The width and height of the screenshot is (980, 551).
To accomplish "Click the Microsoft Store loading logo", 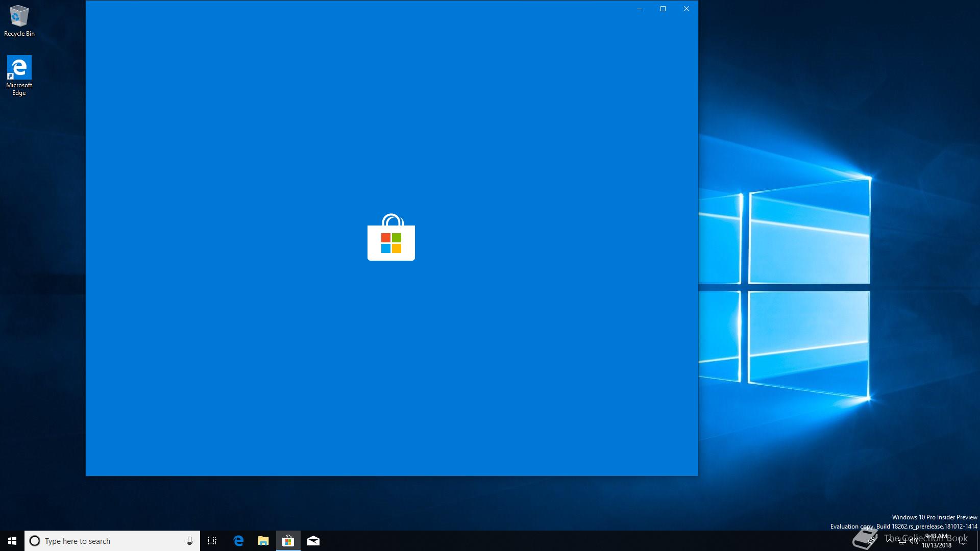I will pyautogui.click(x=391, y=242).
